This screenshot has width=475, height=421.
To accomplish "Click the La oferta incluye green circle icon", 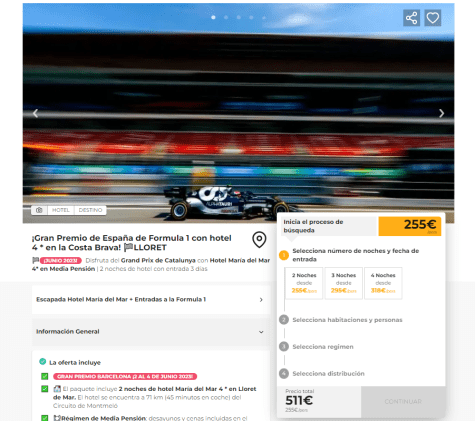I will (42, 361).
